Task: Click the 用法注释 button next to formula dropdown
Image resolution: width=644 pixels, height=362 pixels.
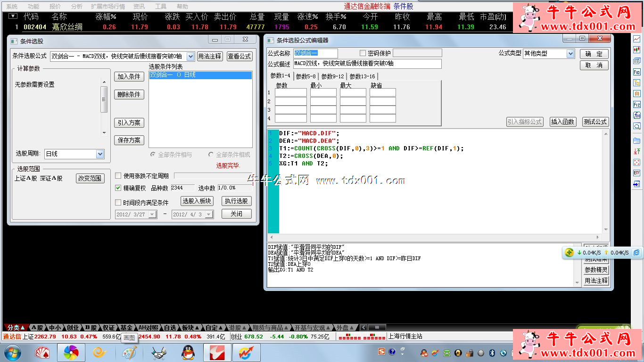Action: (210, 57)
